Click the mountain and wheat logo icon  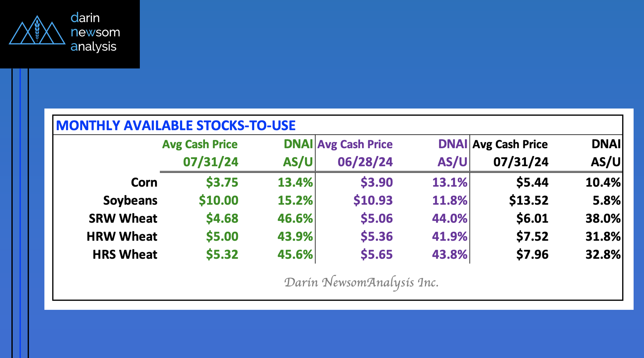click(37, 30)
